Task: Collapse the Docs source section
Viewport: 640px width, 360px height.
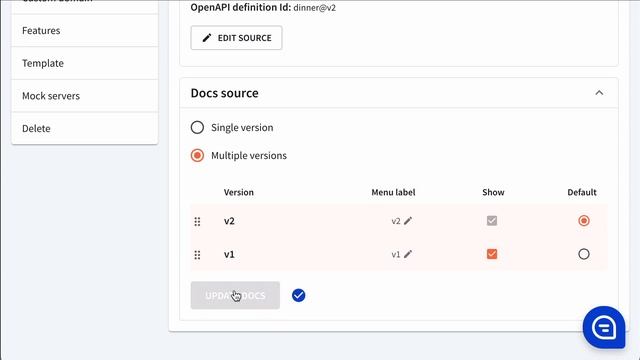Action: tap(599, 93)
